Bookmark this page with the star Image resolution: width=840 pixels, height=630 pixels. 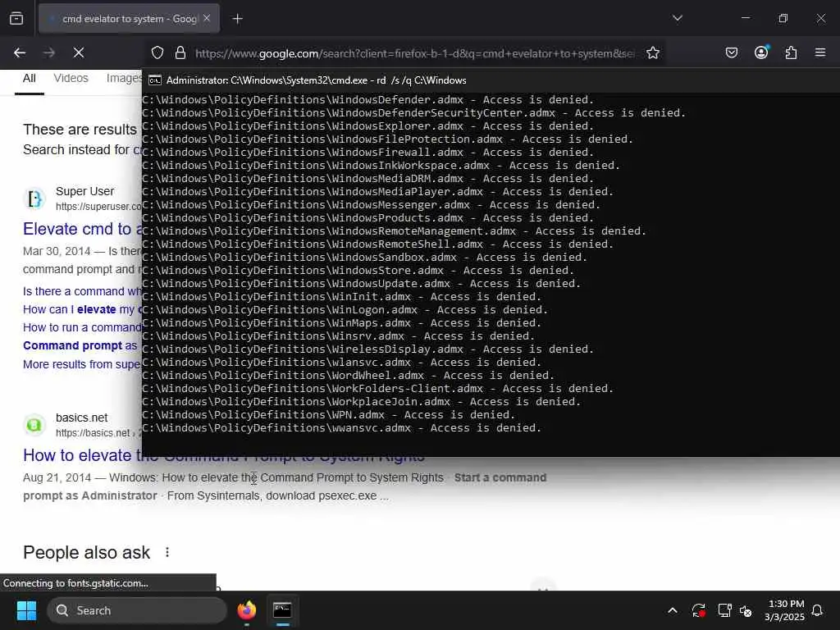(x=652, y=52)
